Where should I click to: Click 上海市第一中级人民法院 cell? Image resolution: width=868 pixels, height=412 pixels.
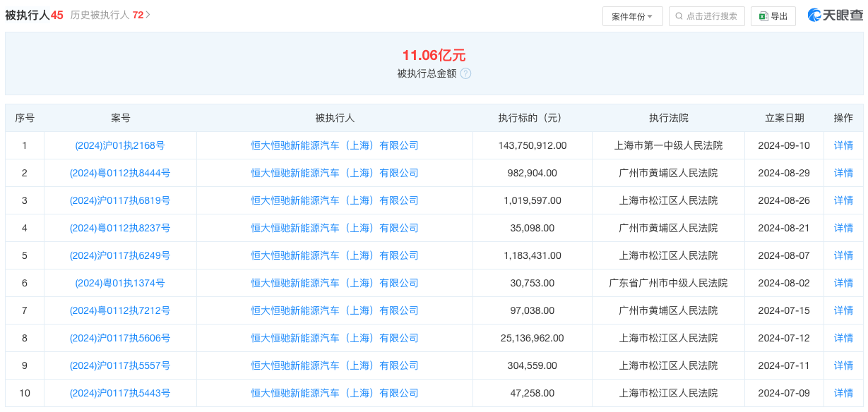pyautogui.click(x=668, y=145)
